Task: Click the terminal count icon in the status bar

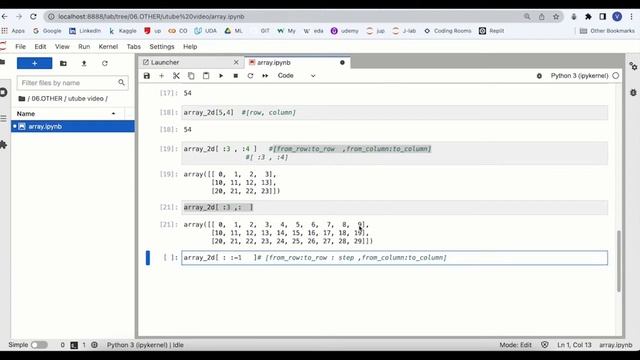Action: click(x=74, y=345)
